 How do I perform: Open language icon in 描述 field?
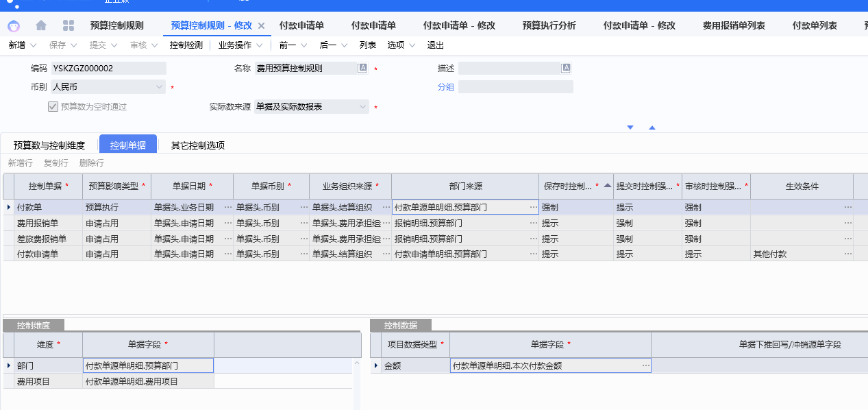[x=567, y=68]
